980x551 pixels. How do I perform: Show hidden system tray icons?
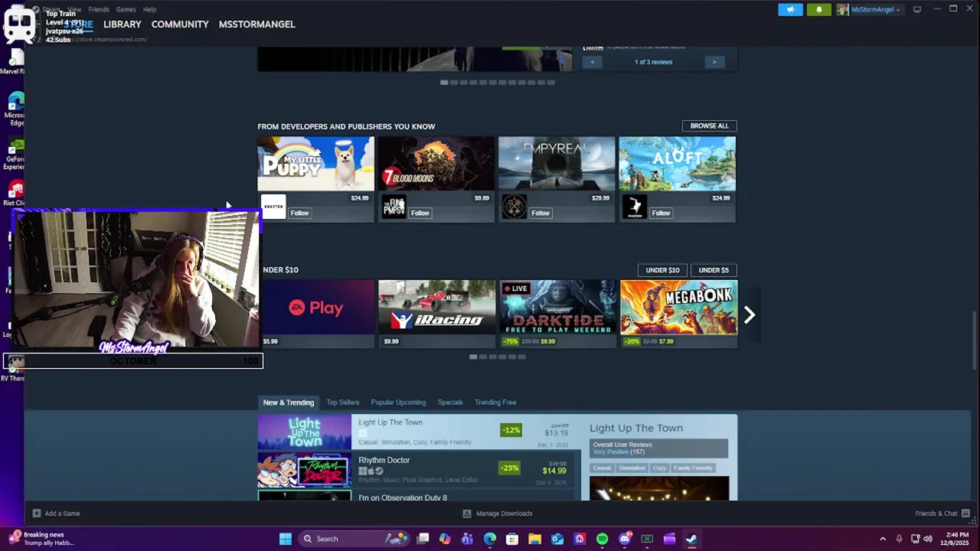pos(883,539)
